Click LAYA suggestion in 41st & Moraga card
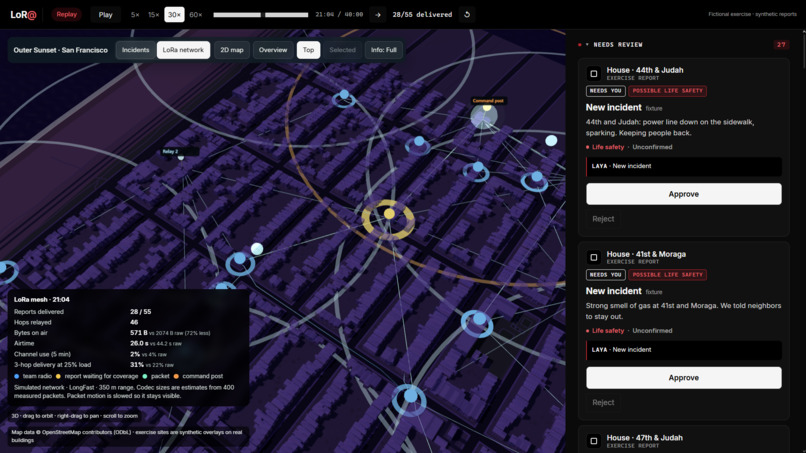The height and width of the screenshot is (453, 806). coord(684,350)
